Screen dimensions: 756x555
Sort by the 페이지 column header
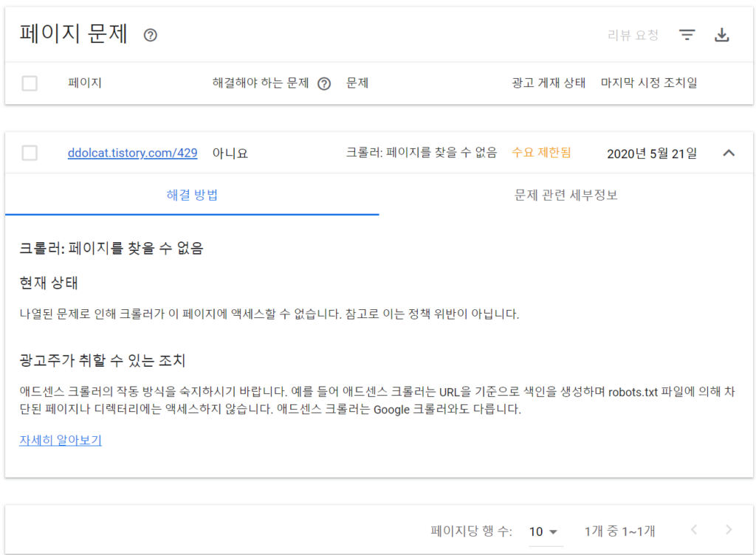tap(84, 83)
